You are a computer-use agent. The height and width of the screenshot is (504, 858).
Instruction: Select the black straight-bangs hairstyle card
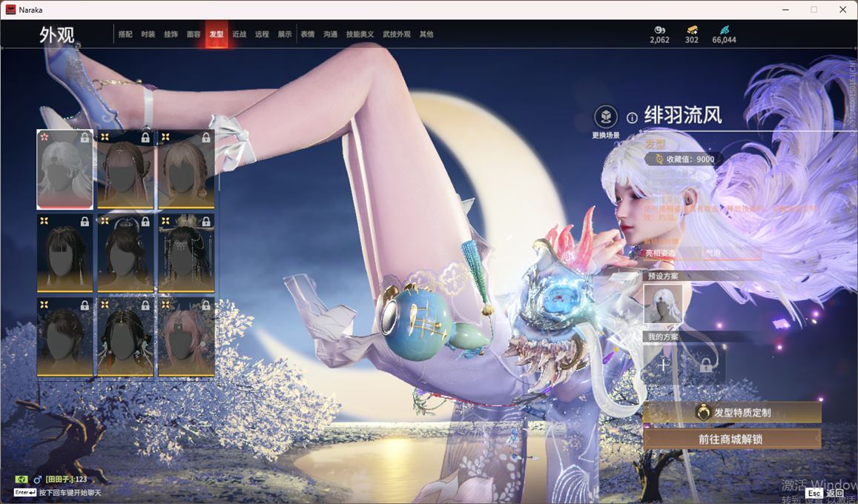tap(65, 253)
